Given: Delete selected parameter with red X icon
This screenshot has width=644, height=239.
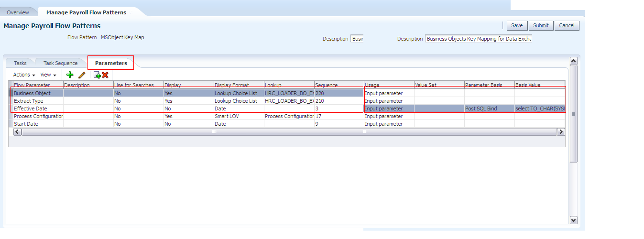Looking at the screenshot, I should 105,75.
